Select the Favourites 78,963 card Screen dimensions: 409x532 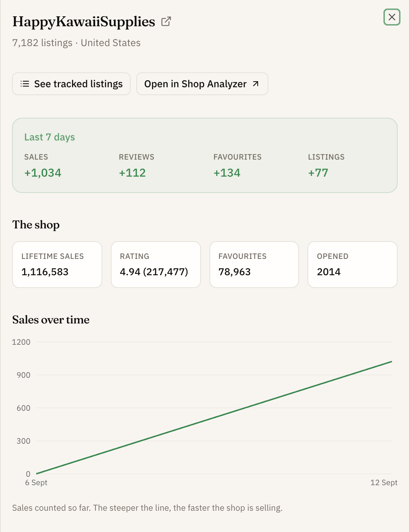tap(254, 265)
